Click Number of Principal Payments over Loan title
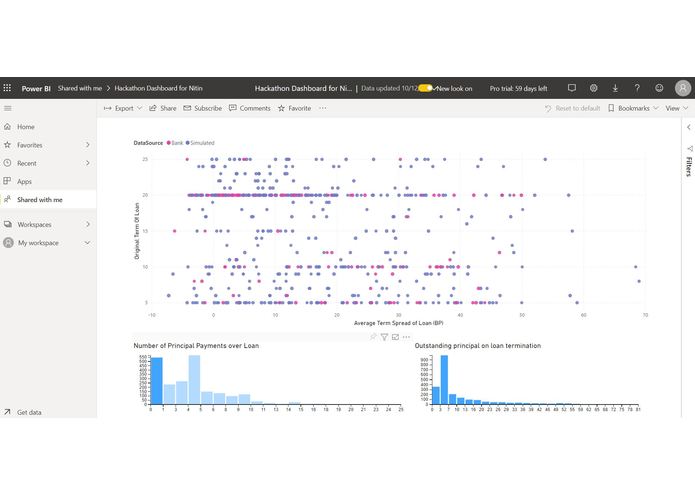 (x=196, y=346)
